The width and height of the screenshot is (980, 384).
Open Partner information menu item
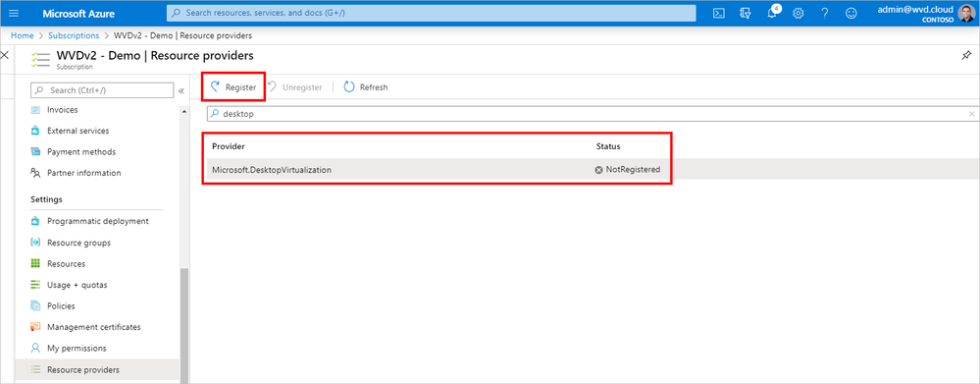click(x=84, y=173)
